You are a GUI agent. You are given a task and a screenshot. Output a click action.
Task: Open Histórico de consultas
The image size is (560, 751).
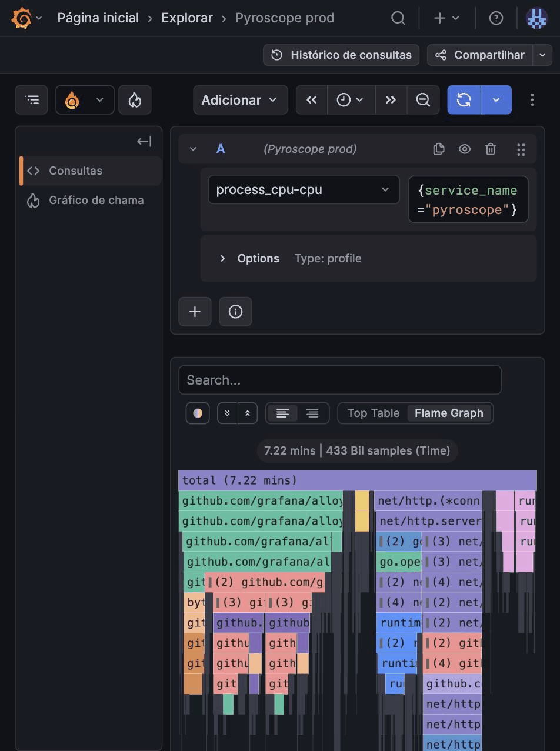point(341,55)
